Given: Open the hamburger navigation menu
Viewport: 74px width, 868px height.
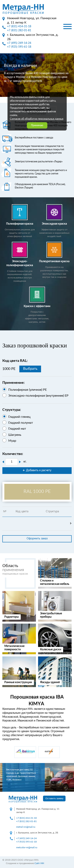Looking at the screenshot, I should (x=67, y=26).
